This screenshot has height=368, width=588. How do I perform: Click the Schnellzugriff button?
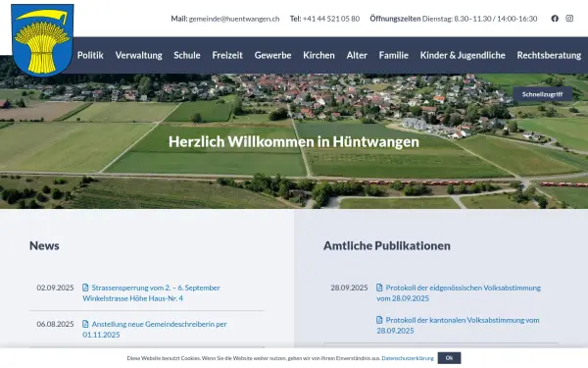(x=542, y=94)
